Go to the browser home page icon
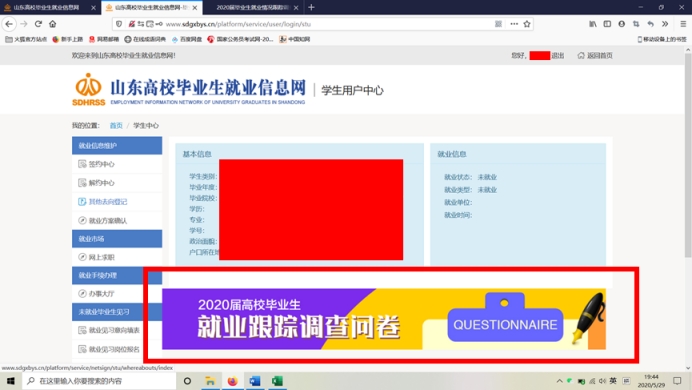692x390 pixels. coord(53,24)
